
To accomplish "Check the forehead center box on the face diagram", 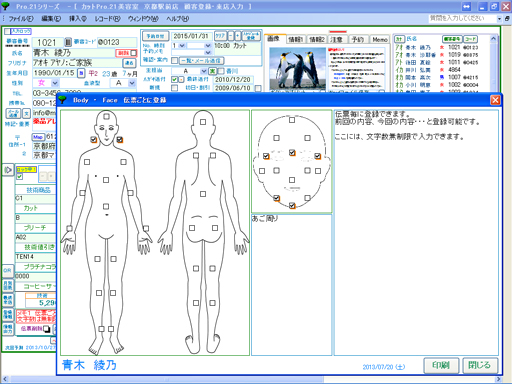I will (292, 120).
